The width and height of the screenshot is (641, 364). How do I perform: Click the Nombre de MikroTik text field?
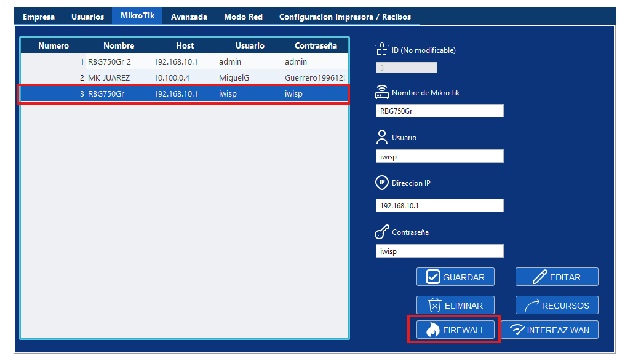(x=439, y=111)
